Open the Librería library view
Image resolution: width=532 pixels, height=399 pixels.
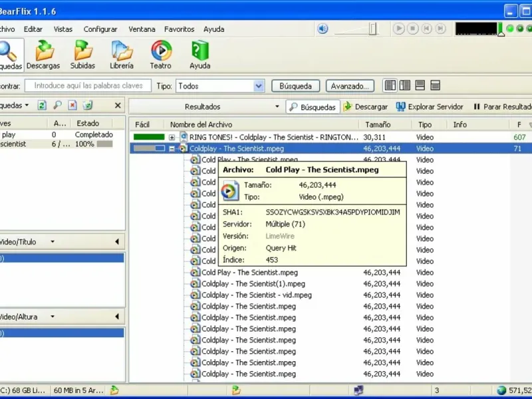click(122, 55)
